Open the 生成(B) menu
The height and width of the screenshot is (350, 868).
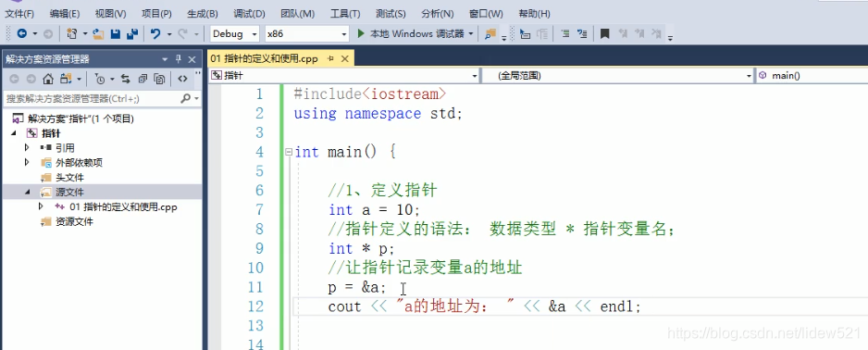pyautogui.click(x=203, y=13)
